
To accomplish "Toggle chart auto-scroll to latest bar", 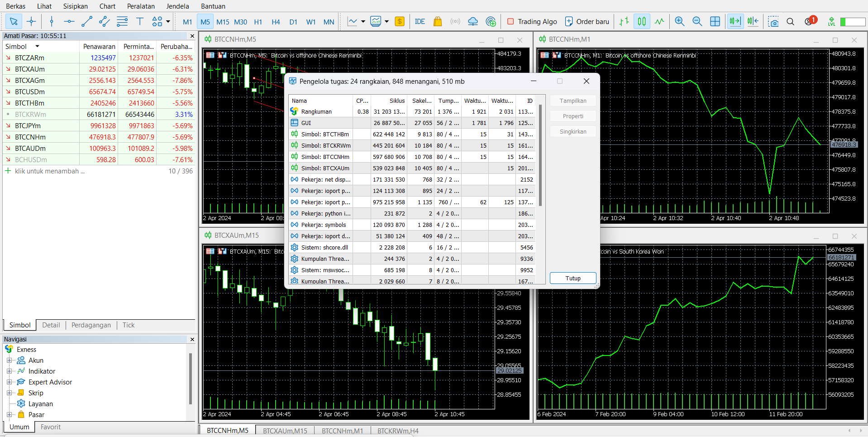I will [x=735, y=21].
